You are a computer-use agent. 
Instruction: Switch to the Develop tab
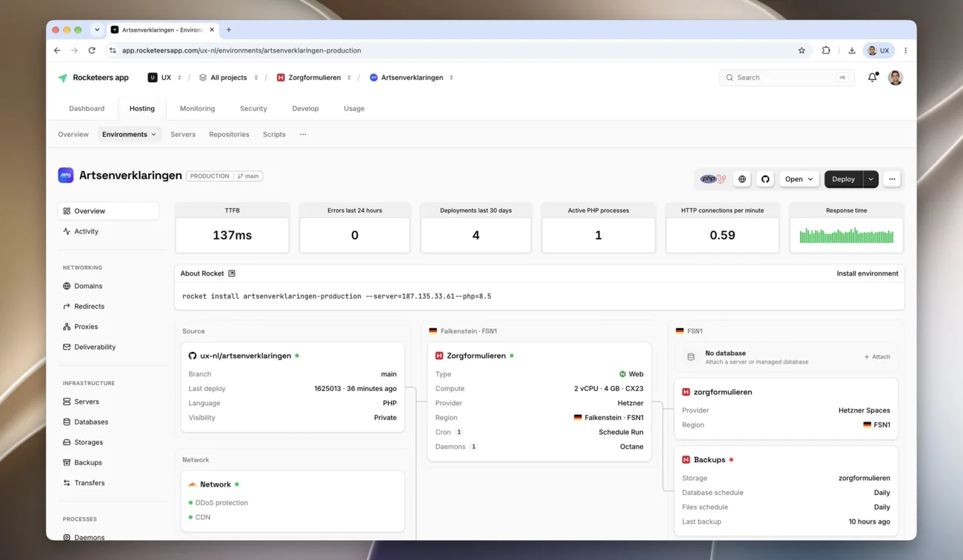[x=305, y=108]
